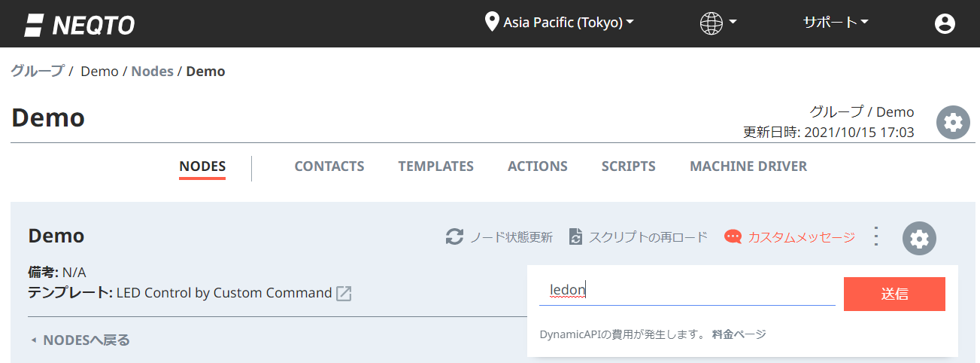Click the Demo page title heading
Screen dimensions: 980x363
click(x=48, y=118)
